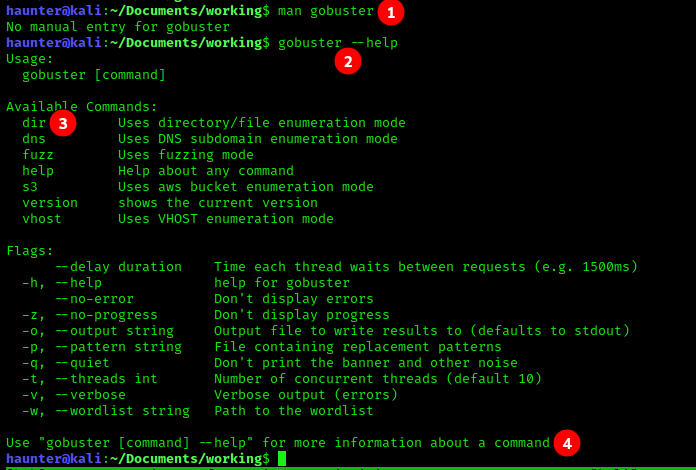
Task: Click the '--output string' flag
Action: click(x=118, y=331)
